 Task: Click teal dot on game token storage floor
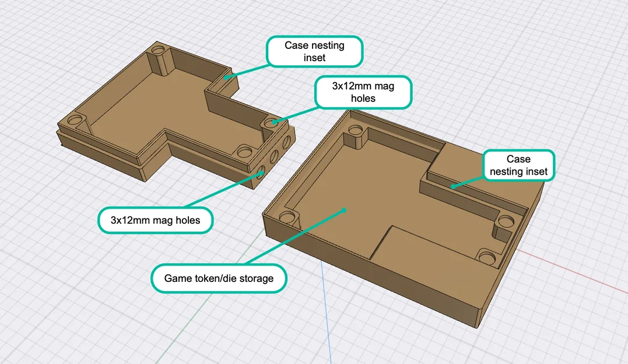point(344,210)
